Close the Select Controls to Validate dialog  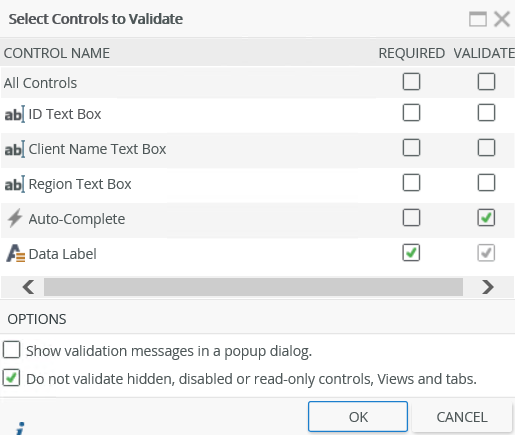click(x=502, y=19)
